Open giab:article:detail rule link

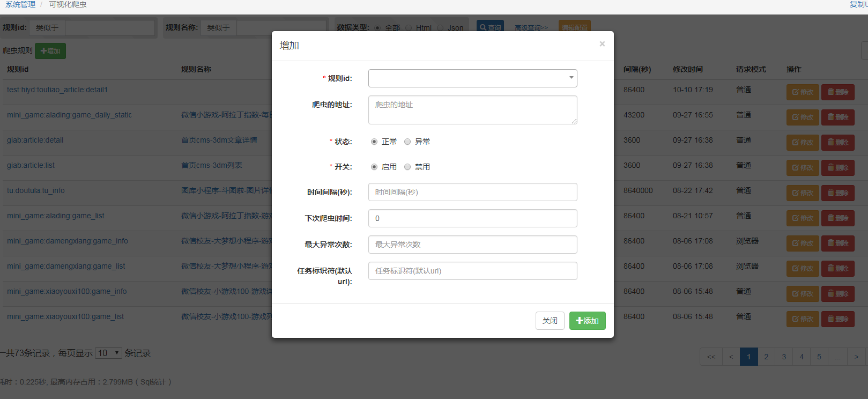pyautogui.click(x=35, y=140)
